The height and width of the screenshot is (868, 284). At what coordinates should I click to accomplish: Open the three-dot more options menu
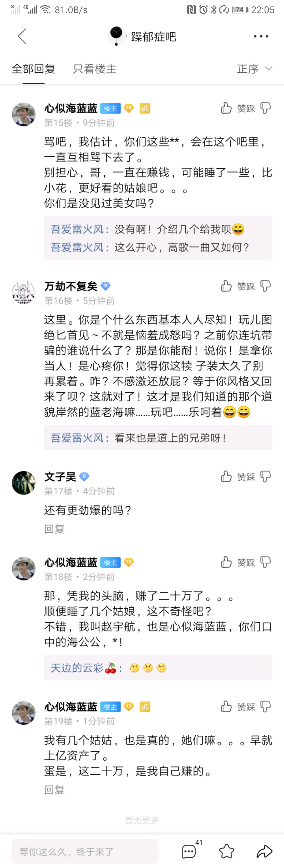coord(261,36)
